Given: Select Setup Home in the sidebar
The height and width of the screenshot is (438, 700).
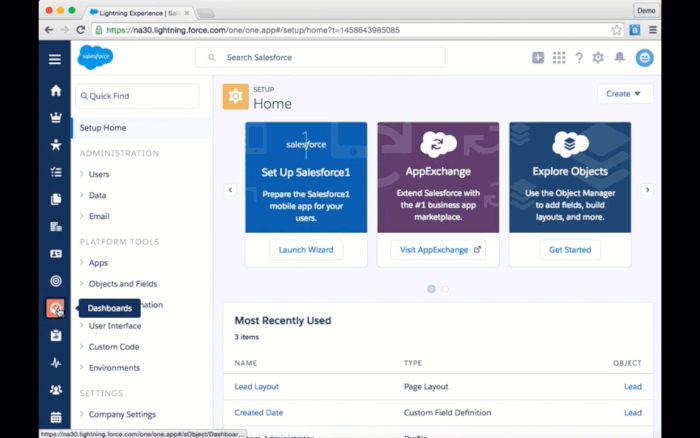Looking at the screenshot, I should tap(142, 128).
